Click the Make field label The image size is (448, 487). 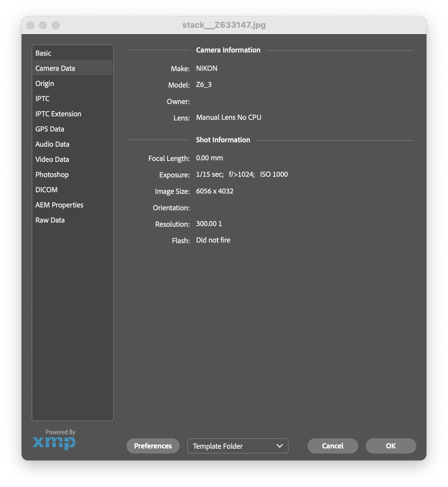click(180, 69)
